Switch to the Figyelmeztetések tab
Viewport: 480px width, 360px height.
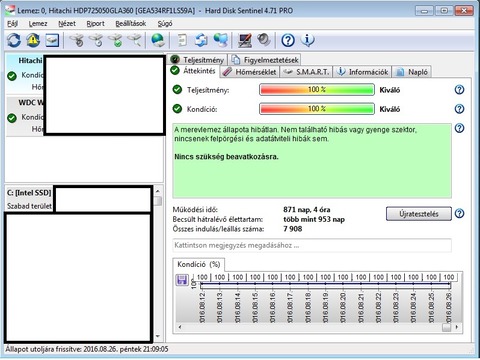click(x=265, y=60)
